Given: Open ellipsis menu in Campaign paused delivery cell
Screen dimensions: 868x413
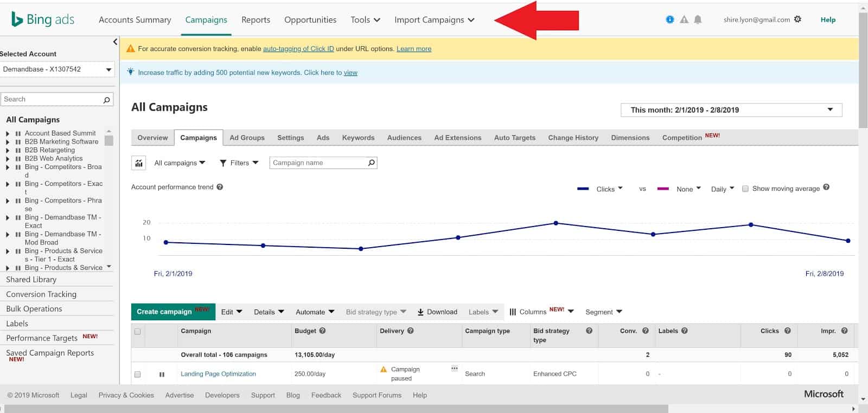Looking at the screenshot, I should (455, 369).
